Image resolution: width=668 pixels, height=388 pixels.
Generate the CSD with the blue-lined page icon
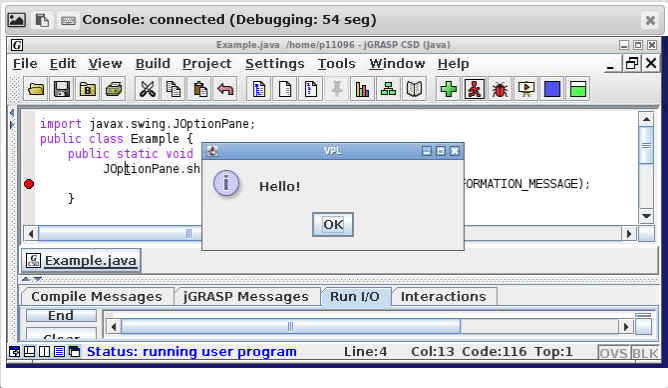click(259, 89)
